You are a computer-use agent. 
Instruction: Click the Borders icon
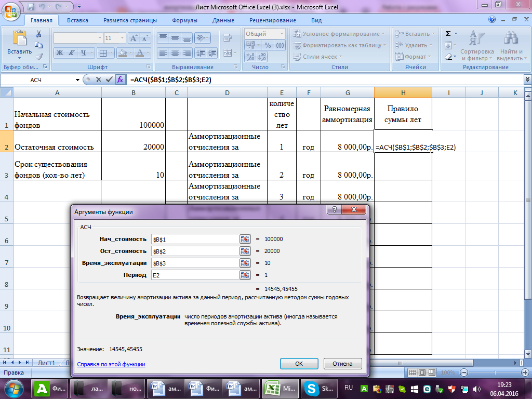(x=103, y=53)
